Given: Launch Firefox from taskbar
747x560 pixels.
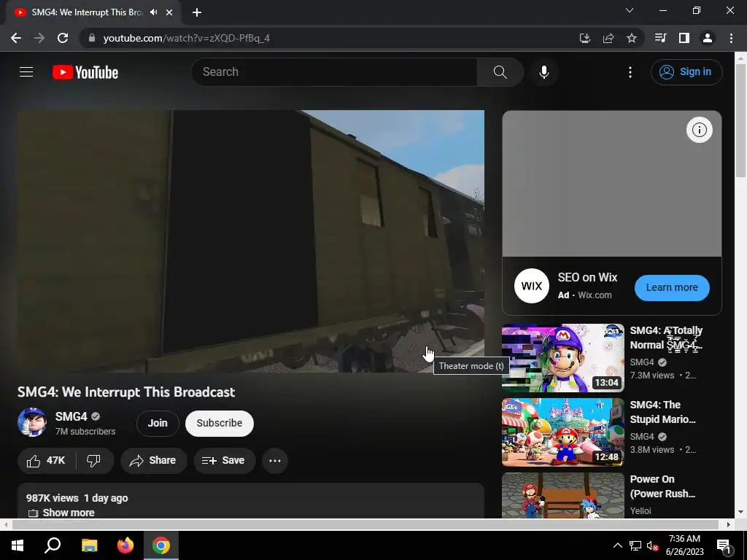Looking at the screenshot, I should (x=125, y=545).
